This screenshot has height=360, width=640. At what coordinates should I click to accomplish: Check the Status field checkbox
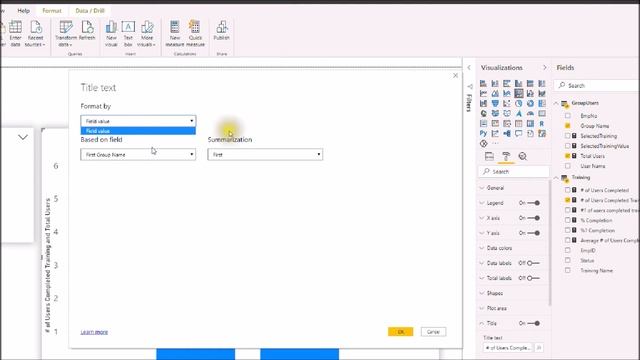[568, 260]
